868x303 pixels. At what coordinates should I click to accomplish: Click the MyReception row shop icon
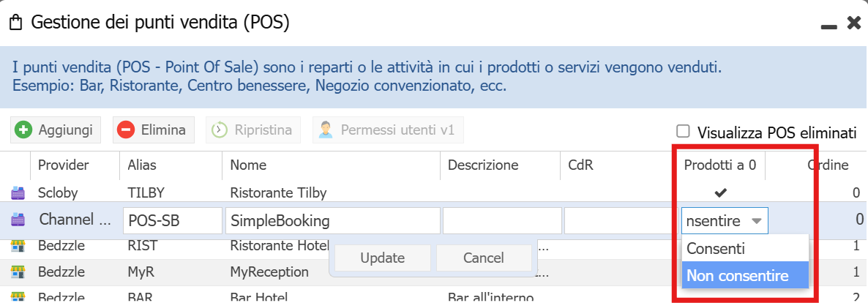(x=17, y=272)
